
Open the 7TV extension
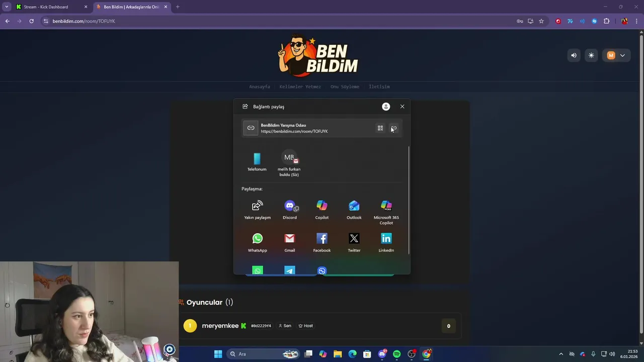[x=570, y=21]
